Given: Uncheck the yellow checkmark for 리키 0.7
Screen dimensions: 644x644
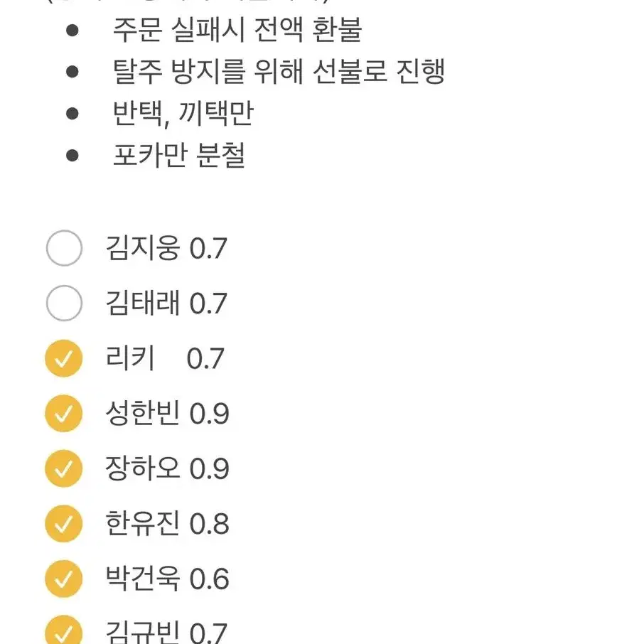Looking at the screenshot, I should [x=64, y=358].
